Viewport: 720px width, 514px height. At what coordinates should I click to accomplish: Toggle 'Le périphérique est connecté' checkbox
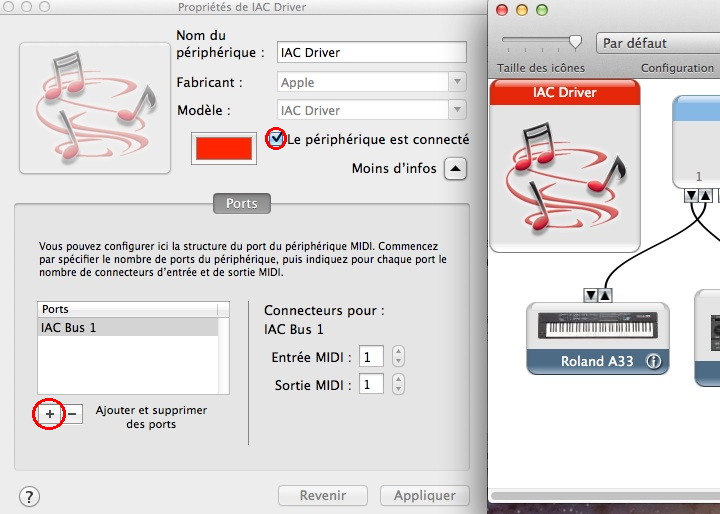[276, 138]
